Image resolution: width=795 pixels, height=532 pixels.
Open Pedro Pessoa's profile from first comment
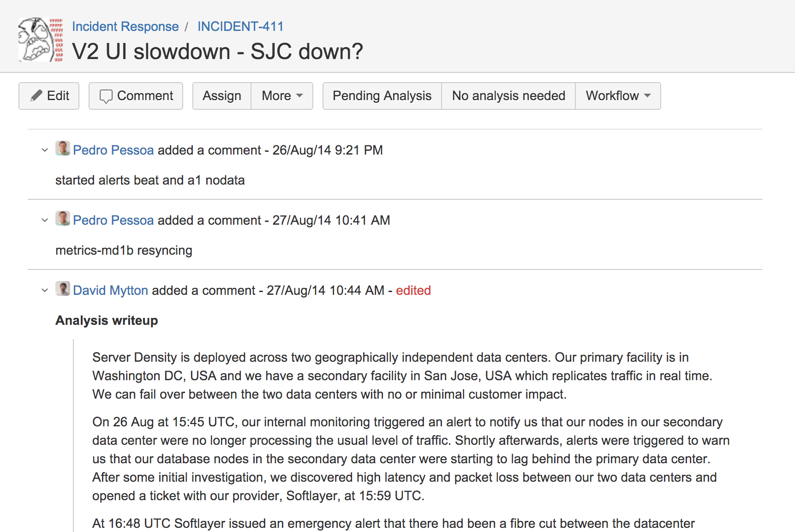tap(114, 150)
